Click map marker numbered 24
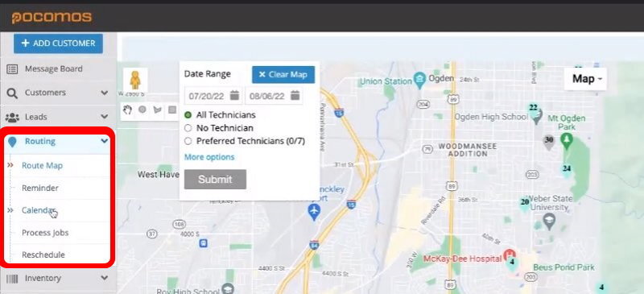This screenshot has width=644, height=294. pyautogui.click(x=567, y=169)
